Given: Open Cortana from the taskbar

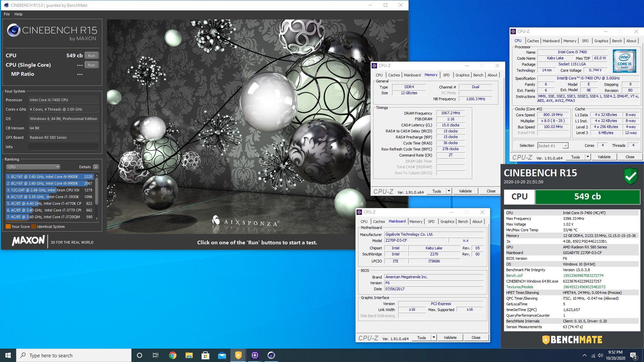Looking at the screenshot, I should [x=140, y=355].
